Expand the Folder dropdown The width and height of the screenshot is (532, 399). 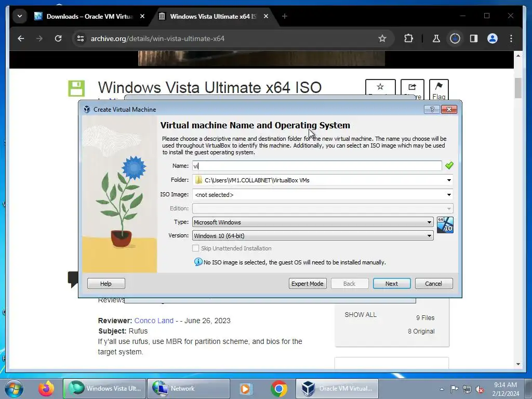[449, 180]
